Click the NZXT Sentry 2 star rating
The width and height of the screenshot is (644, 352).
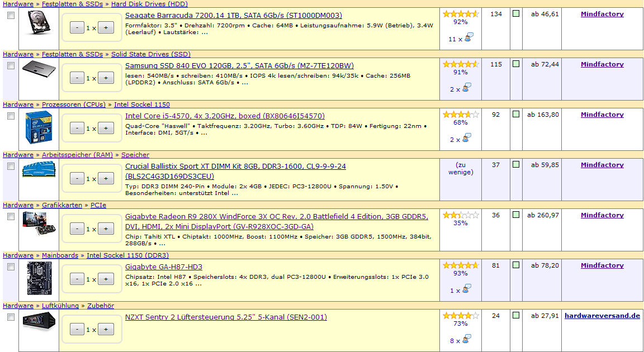click(x=461, y=316)
